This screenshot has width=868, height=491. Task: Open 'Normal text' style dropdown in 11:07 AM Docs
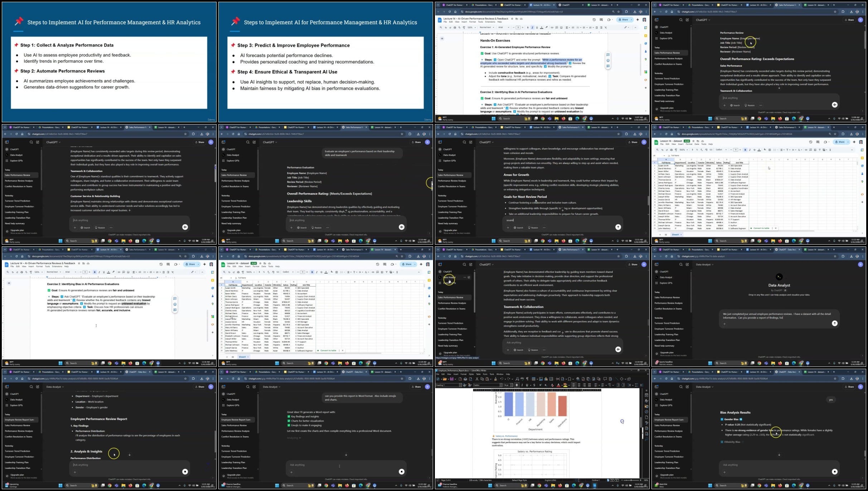[487, 28]
